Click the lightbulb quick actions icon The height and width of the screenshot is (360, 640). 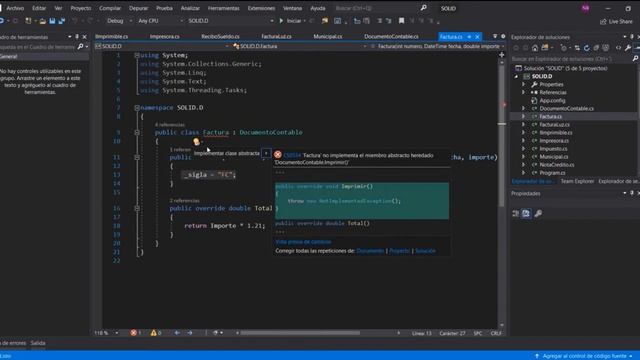(x=197, y=142)
